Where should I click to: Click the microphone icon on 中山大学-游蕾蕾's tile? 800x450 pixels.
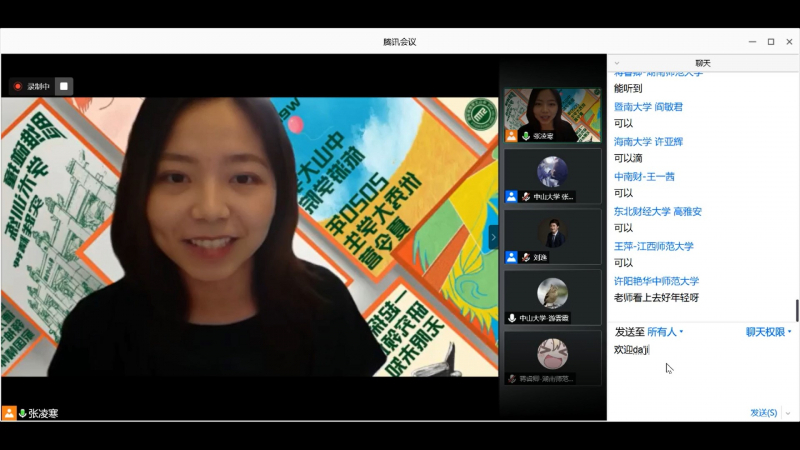pos(512,318)
